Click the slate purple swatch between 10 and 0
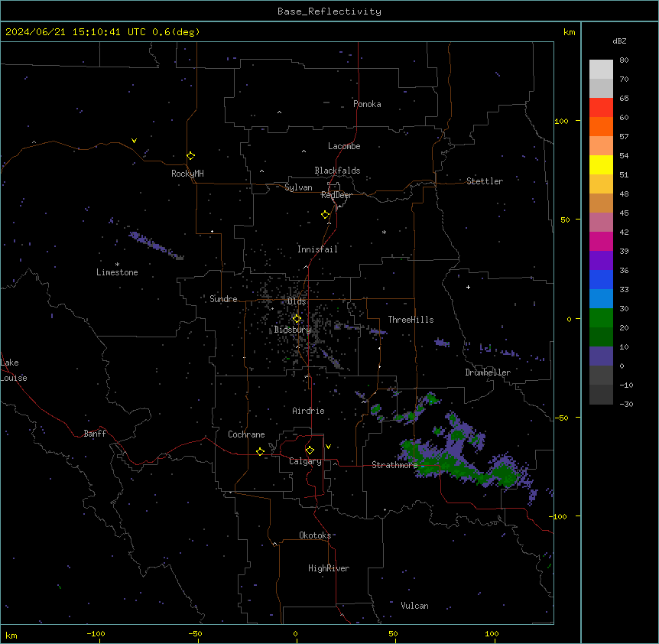Image resolution: width=659 pixels, height=644 pixels. 601,356
